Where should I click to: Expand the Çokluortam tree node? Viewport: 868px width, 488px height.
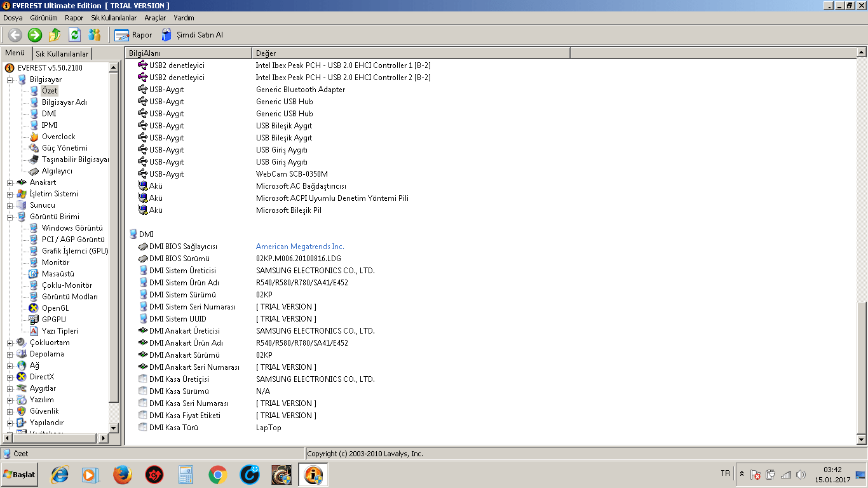(x=10, y=343)
